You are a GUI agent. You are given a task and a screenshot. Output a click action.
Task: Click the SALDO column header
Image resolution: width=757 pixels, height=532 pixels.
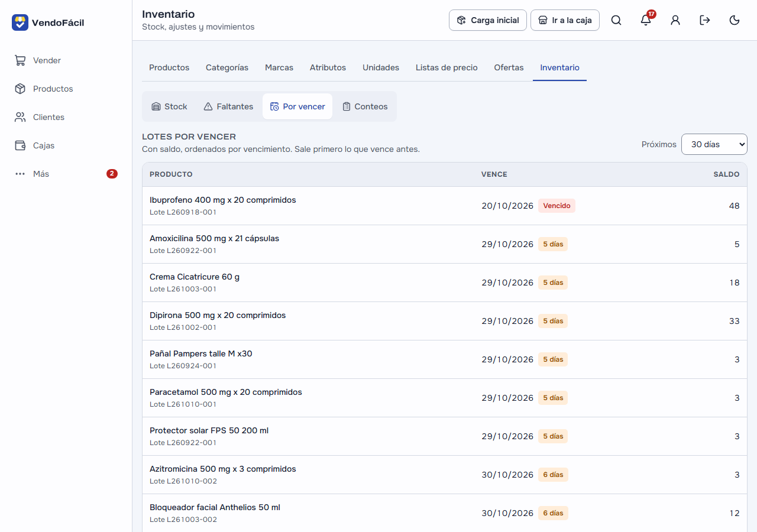coord(726,174)
